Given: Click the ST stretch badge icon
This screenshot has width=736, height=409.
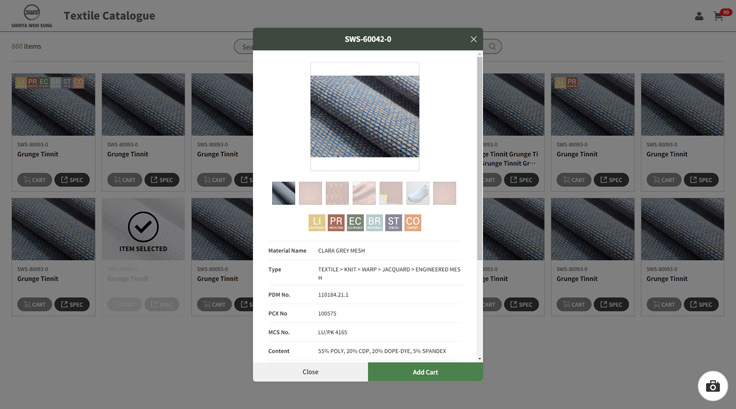Looking at the screenshot, I should tap(393, 222).
